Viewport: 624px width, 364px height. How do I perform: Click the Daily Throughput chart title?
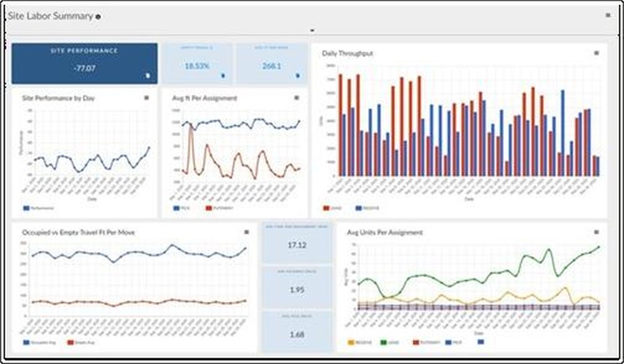click(348, 53)
